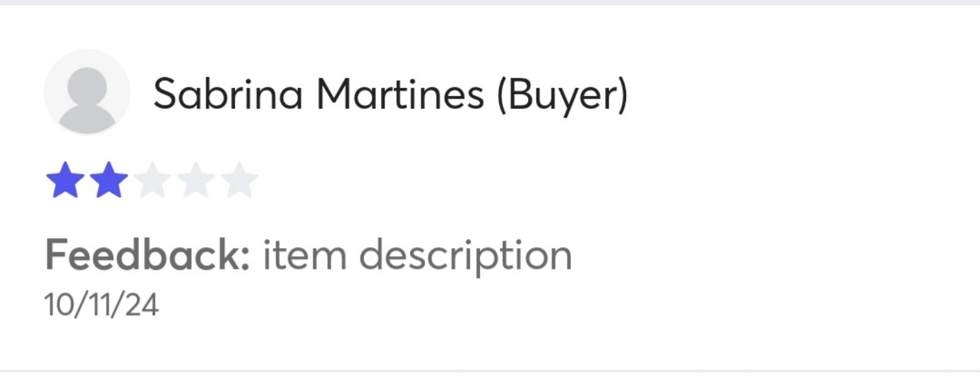
Task: Click the gray divider below the review
Action: (x=490, y=372)
